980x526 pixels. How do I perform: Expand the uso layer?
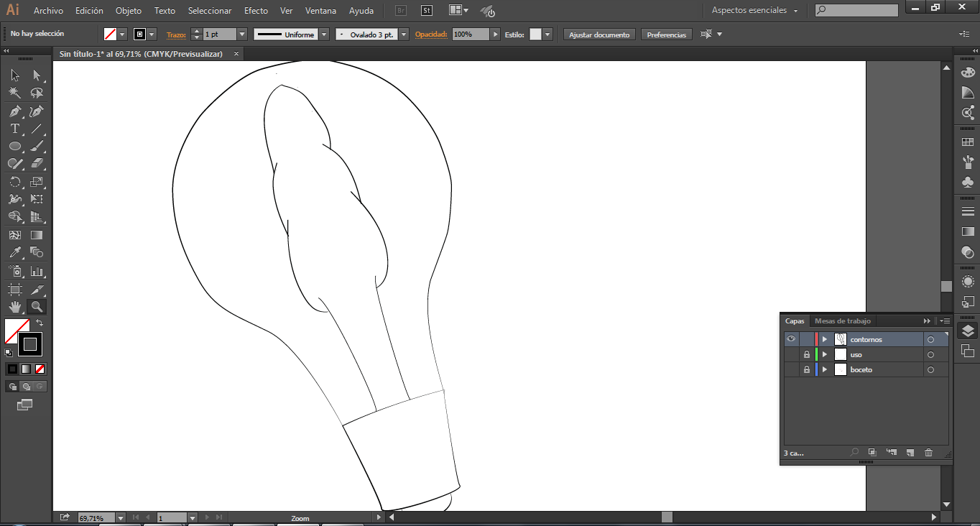pyautogui.click(x=825, y=354)
